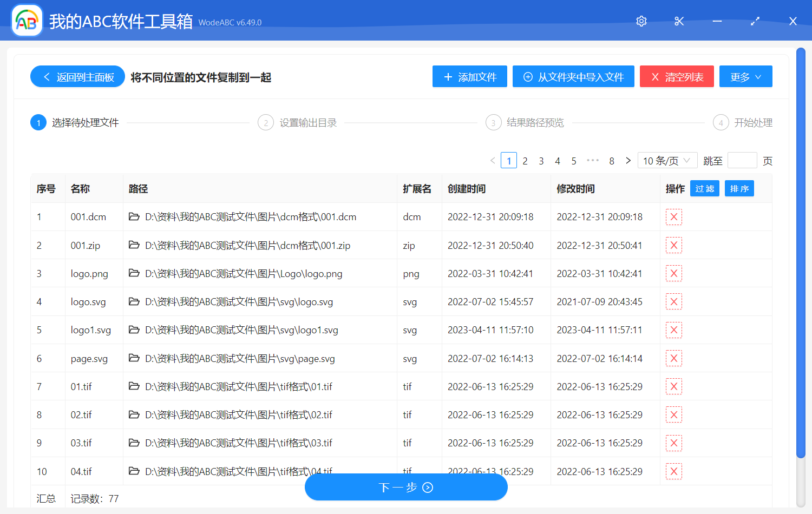
Task: Click the scissors icon in the title bar
Action: coord(679,21)
